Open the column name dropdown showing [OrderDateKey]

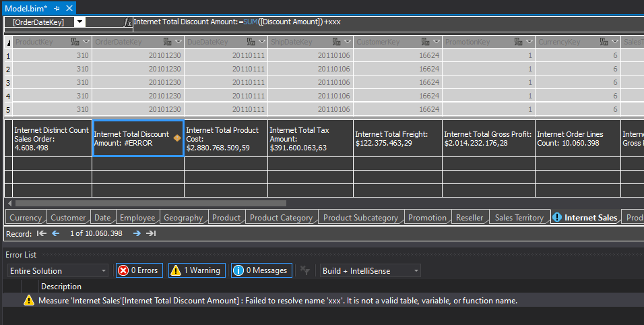click(79, 22)
